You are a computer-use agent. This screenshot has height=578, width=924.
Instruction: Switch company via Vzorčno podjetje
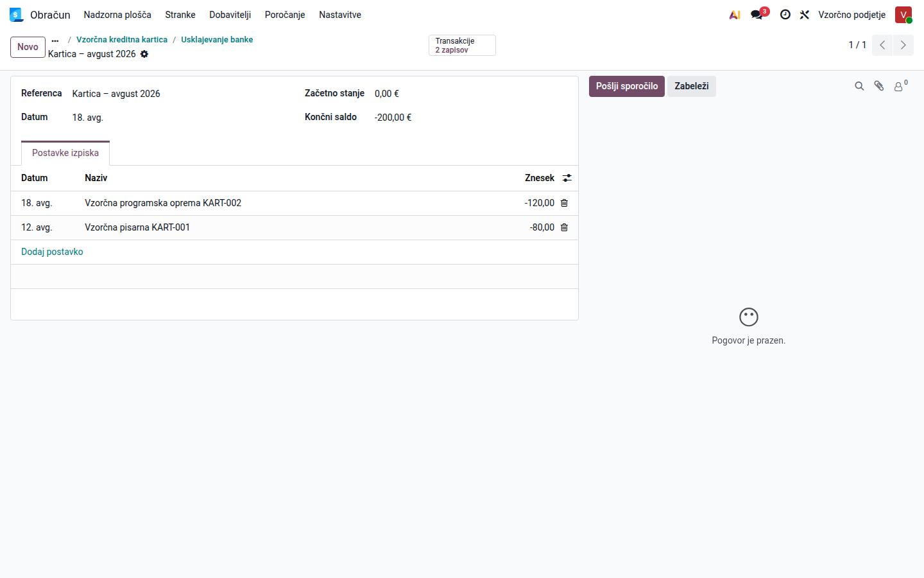coord(852,15)
